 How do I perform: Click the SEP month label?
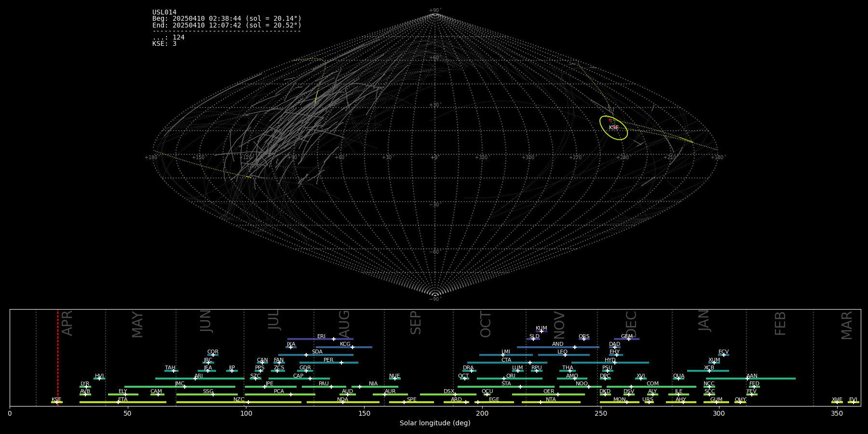pos(416,323)
